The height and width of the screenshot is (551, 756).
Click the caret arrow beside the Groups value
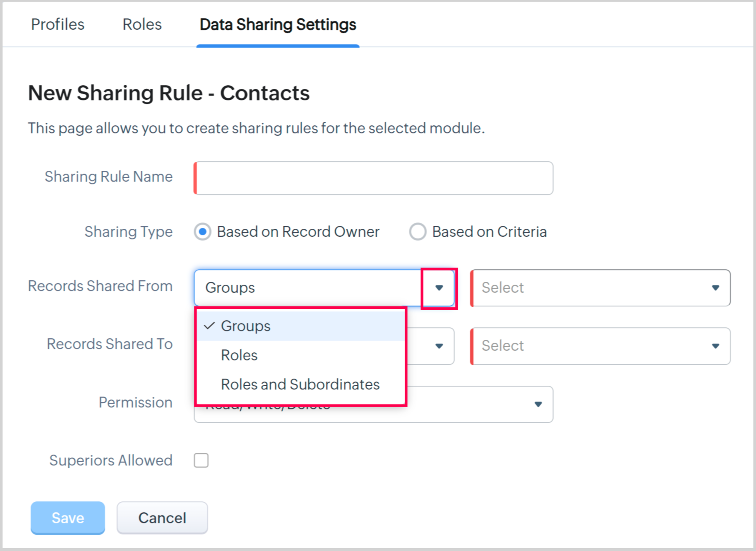pyautogui.click(x=439, y=288)
